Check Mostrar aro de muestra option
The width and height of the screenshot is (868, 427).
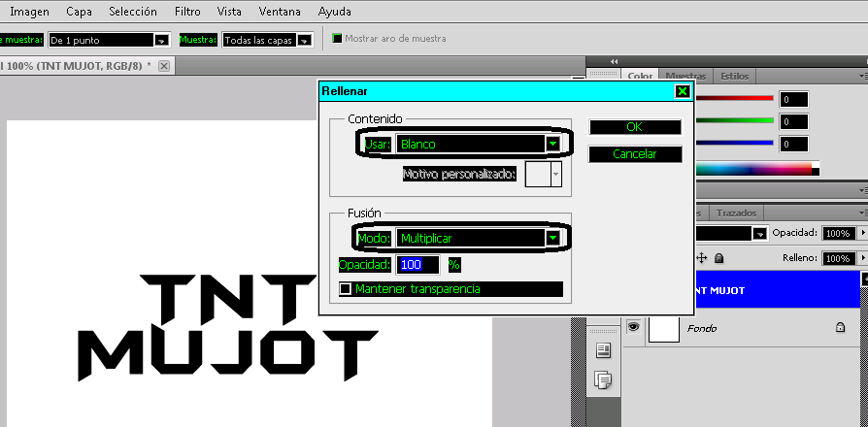[x=338, y=39]
